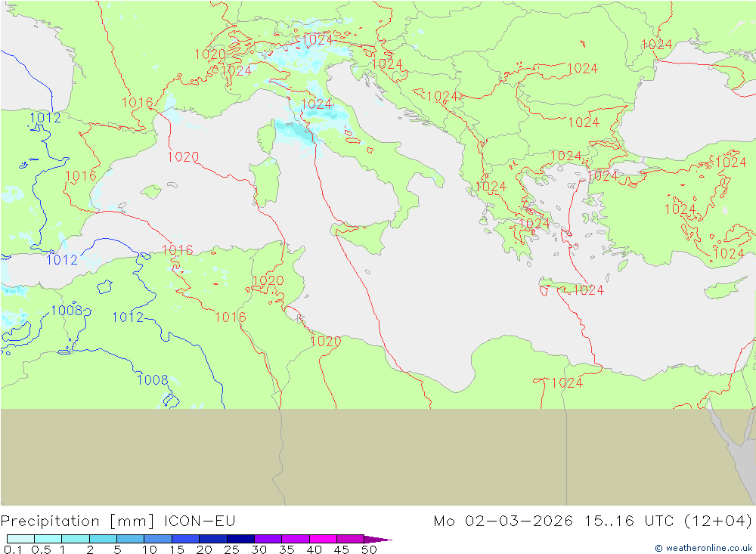Click the red 1016 label over the Algerian coast
756x554 pixels.
pos(178,249)
